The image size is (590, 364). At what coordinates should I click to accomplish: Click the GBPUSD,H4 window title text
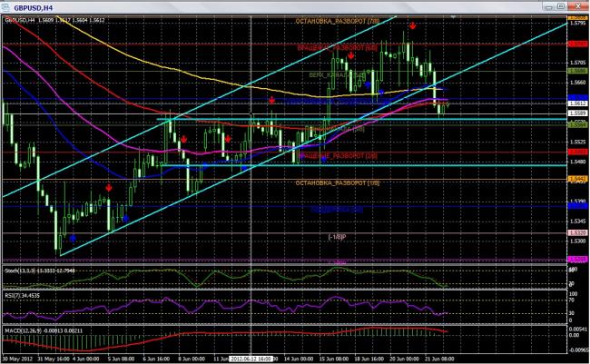pos(33,7)
